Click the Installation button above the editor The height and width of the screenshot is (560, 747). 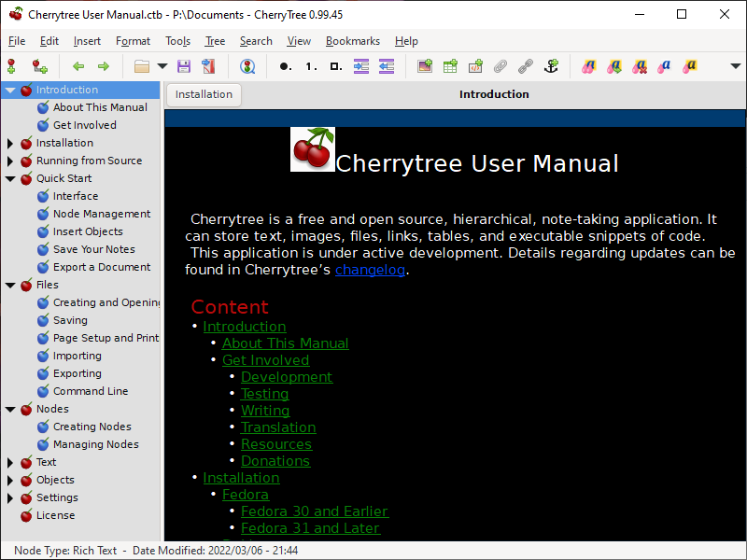pos(204,94)
